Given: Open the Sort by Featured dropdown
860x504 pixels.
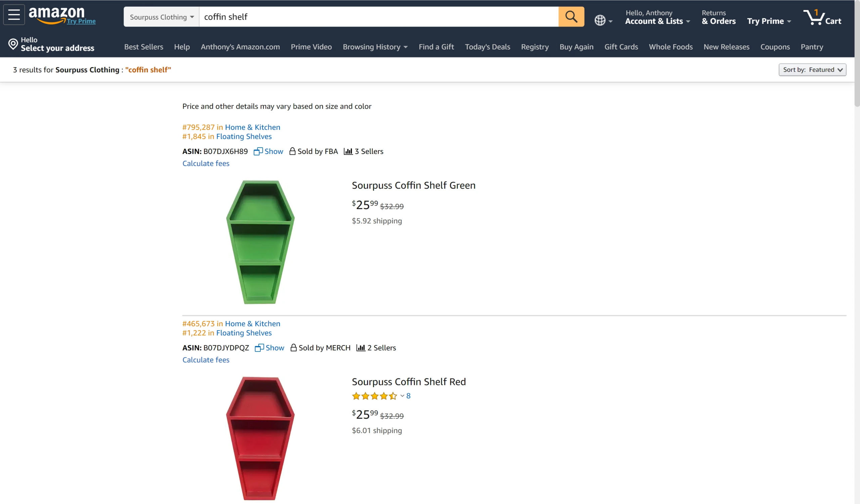Looking at the screenshot, I should tap(812, 70).
